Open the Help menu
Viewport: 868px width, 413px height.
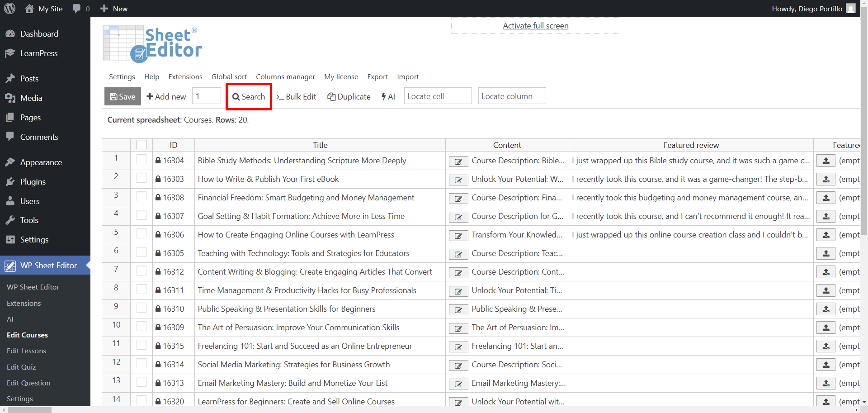click(x=152, y=77)
